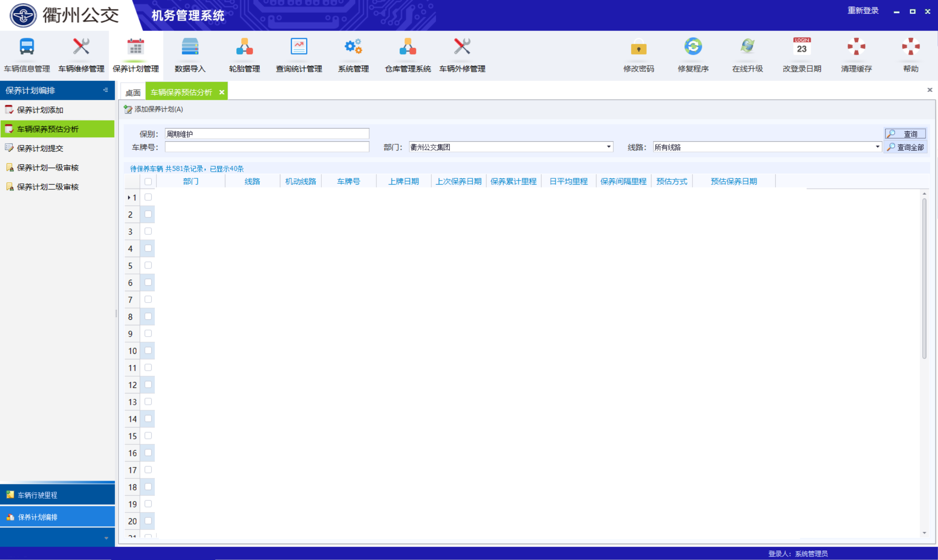938x560 pixels.
Task: Open the 修改密码 tool
Action: click(x=638, y=54)
